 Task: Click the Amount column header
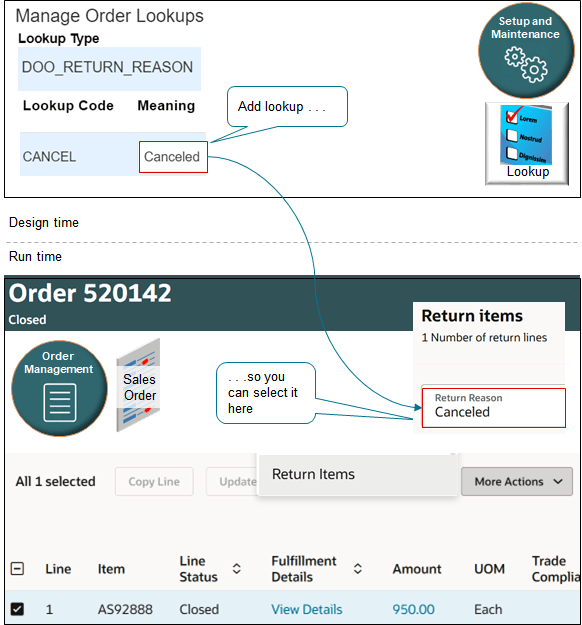coord(417,569)
